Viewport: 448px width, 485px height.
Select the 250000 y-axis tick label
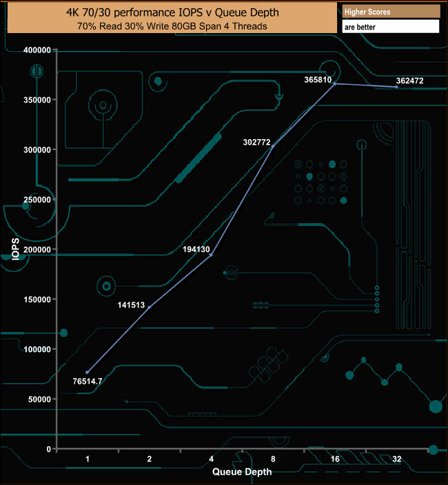point(37,200)
